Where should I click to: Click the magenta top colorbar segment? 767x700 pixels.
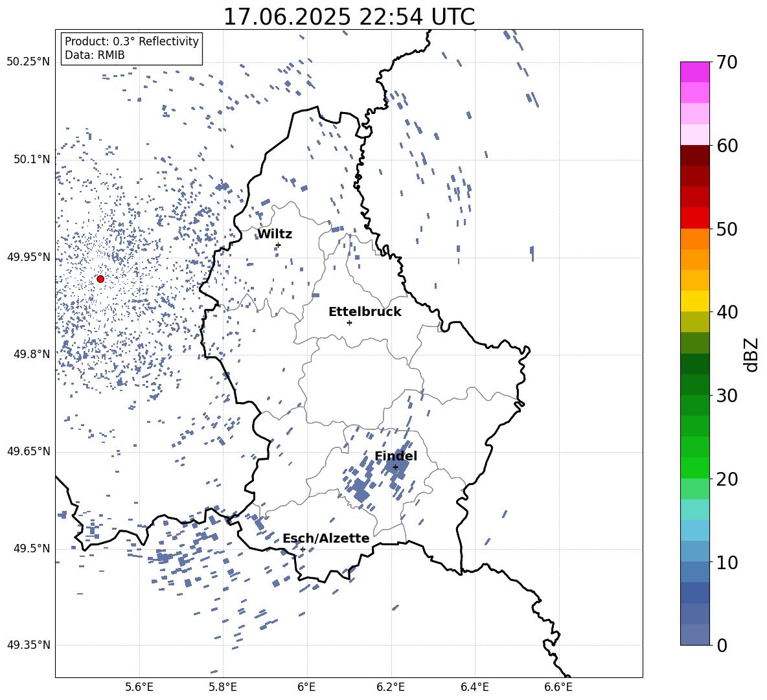694,73
